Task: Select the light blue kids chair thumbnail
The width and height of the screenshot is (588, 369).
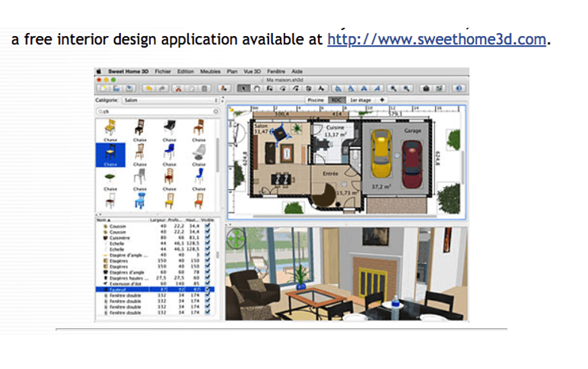Action: click(139, 201)
